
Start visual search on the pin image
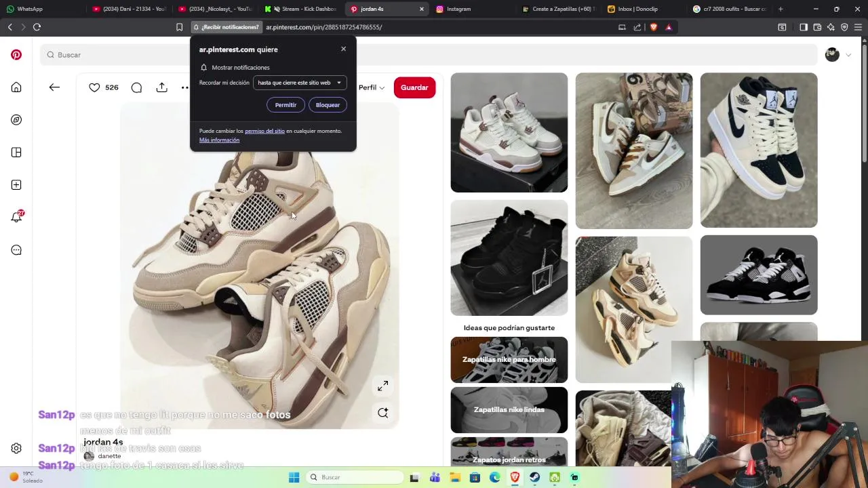pos(382,413)
